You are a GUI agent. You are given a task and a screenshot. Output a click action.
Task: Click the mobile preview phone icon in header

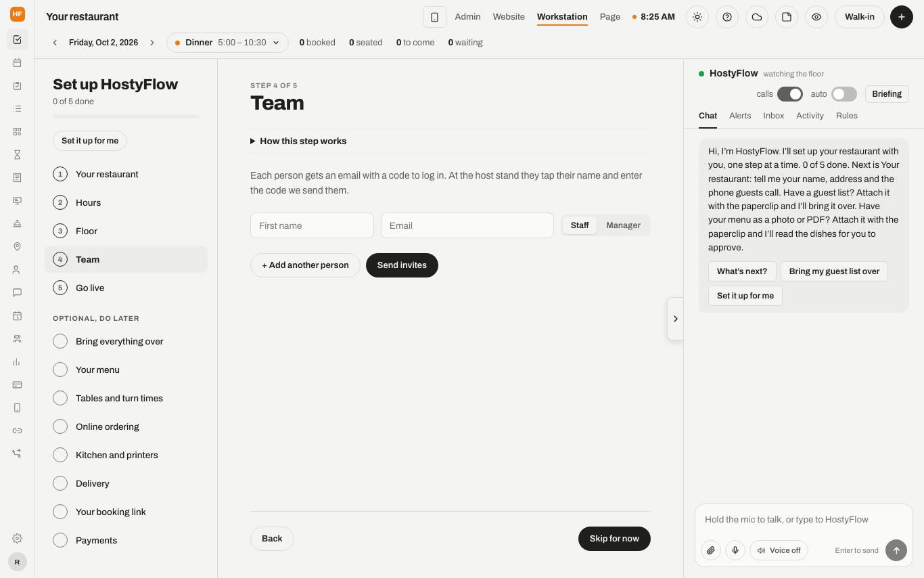[x=434, y=17]
